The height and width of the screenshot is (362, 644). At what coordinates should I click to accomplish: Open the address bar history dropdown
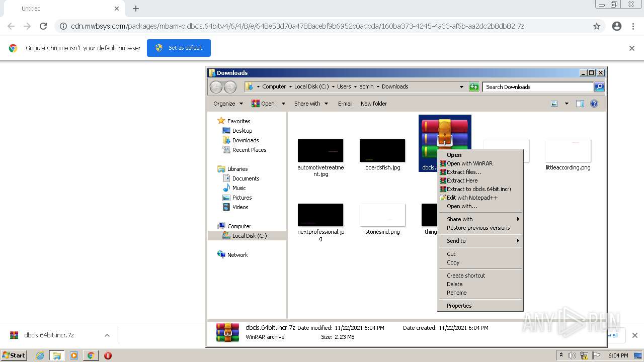(x=461, y=87)
